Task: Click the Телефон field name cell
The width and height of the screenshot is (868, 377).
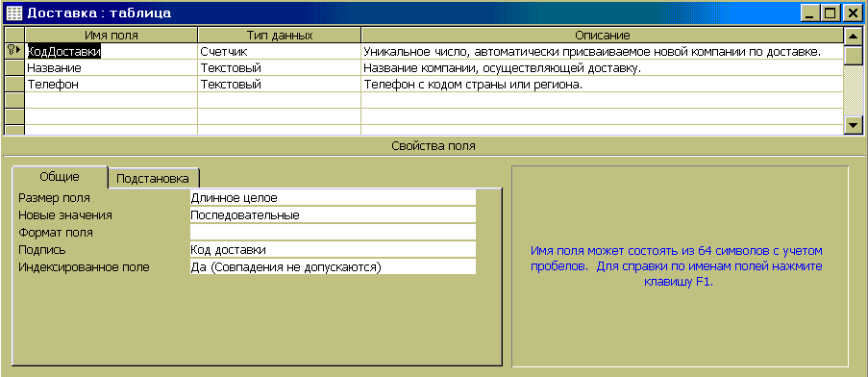Action: click(112, 85)
